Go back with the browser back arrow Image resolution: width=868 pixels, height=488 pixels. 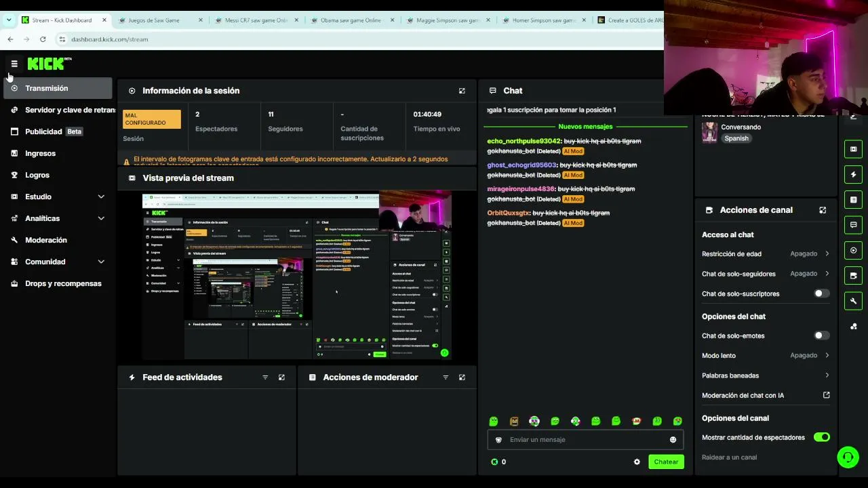[10, 39]
